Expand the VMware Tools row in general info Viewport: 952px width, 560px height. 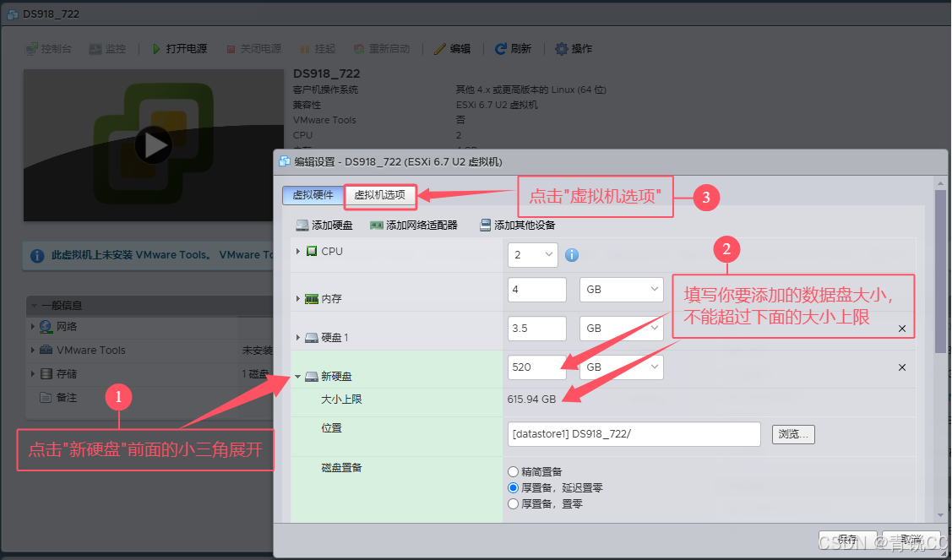click(x=33, y=350)
